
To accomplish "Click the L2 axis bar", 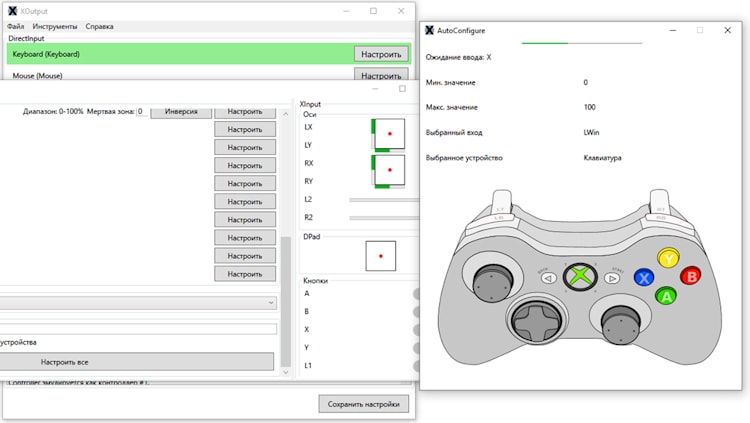I will tap(384, 200).
